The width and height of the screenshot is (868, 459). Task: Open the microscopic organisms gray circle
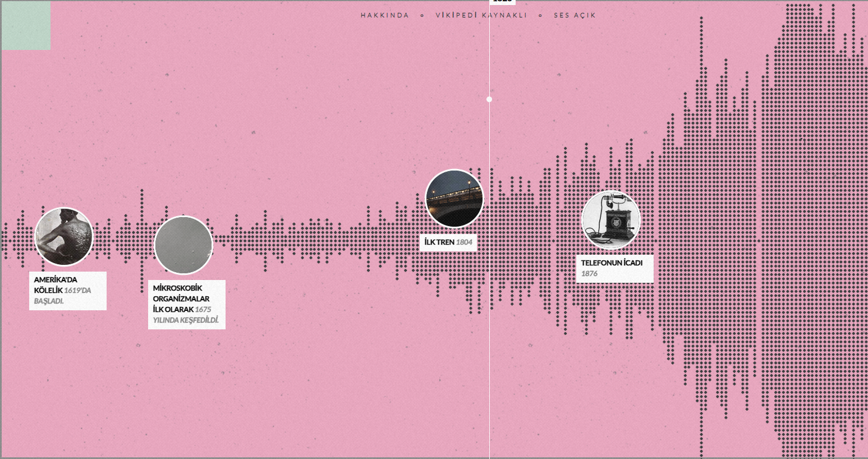pos(183,245)
